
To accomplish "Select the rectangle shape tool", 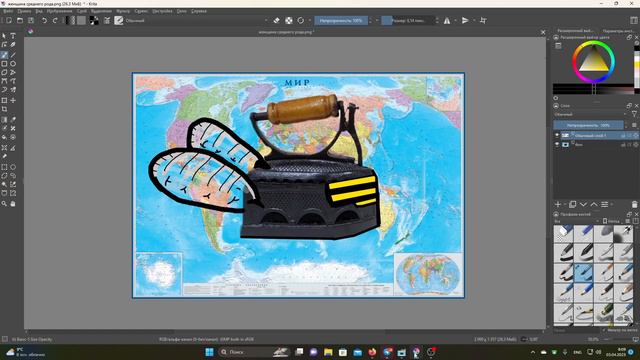I will pyautogui.click(x=4, y=64).
